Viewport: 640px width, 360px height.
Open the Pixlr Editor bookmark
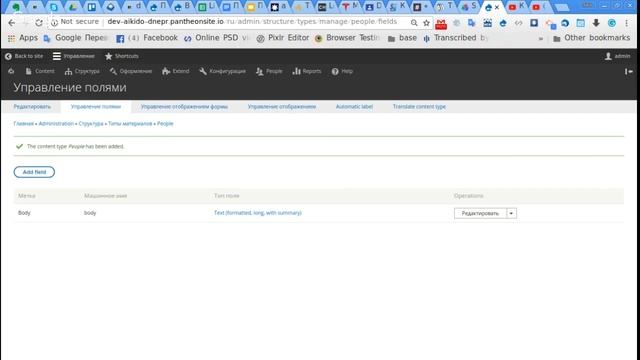pyautogui.click(x=282, y=38)
